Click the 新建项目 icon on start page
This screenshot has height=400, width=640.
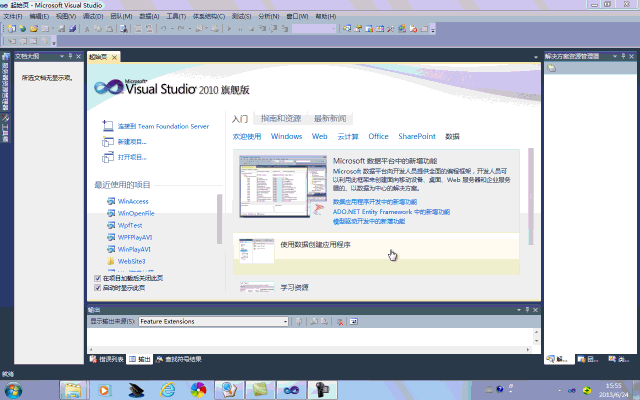tap(108, 142)
